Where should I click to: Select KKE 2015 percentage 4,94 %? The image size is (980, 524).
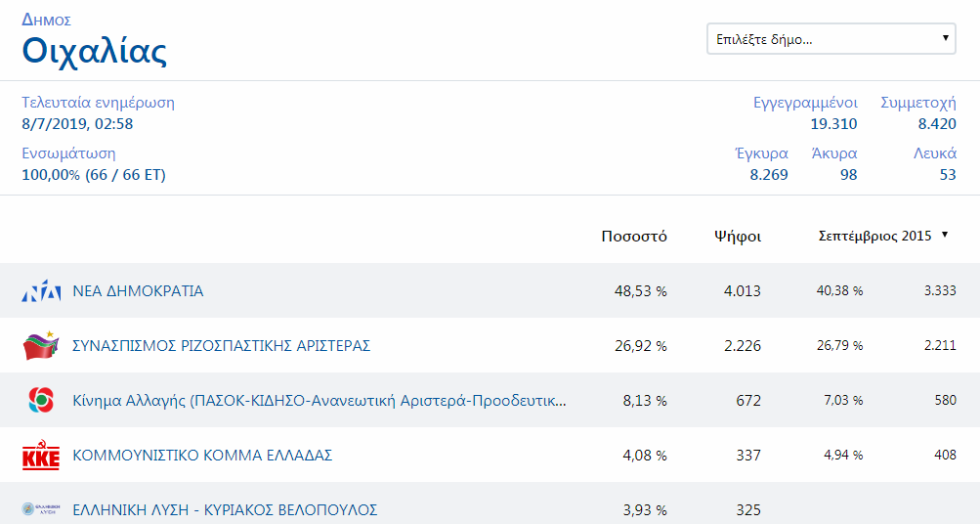(843, 455)
